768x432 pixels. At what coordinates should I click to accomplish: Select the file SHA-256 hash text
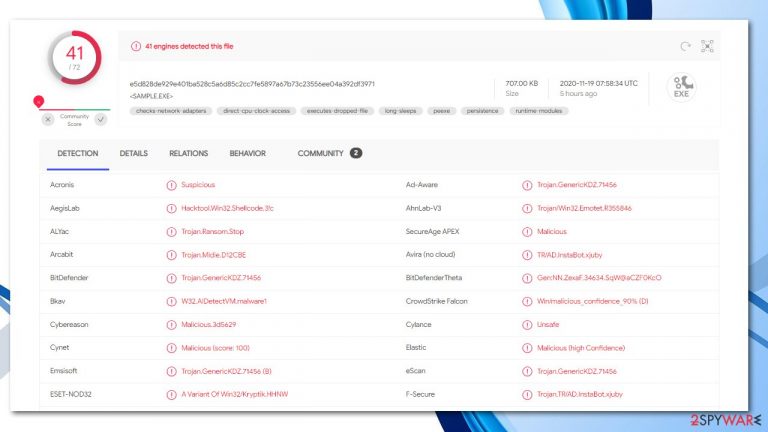point(252,84)
